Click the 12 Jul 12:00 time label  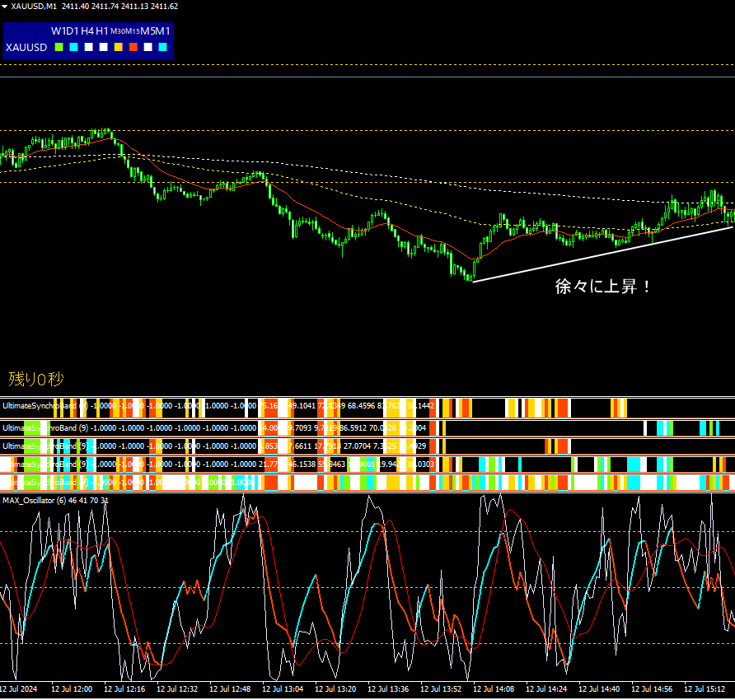click(x=72, y=689)
